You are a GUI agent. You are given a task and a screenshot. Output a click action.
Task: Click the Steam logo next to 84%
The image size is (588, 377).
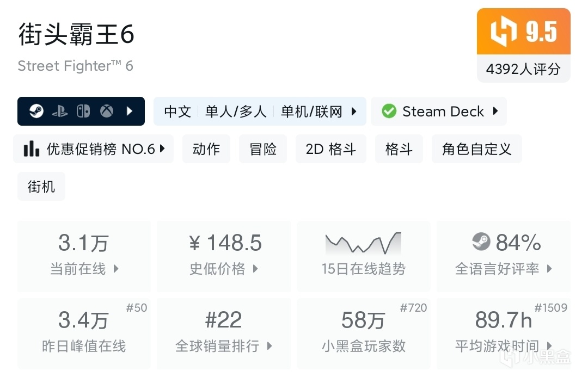480,242
